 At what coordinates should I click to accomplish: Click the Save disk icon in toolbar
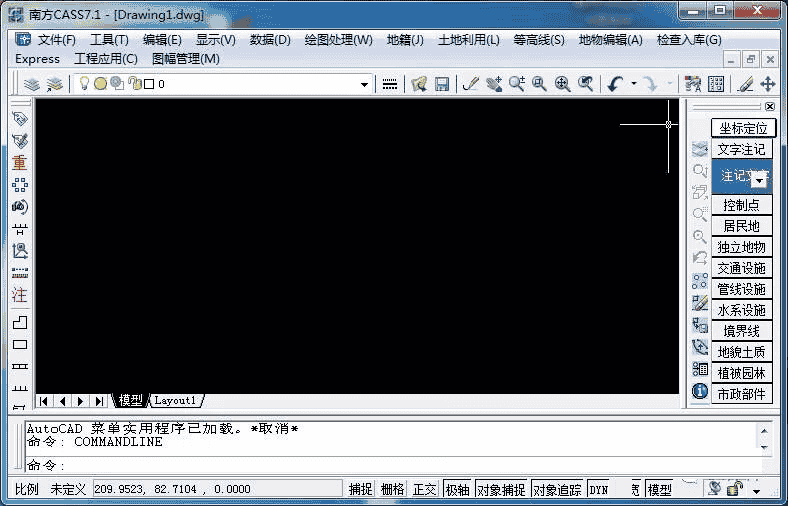coord(441,85)
